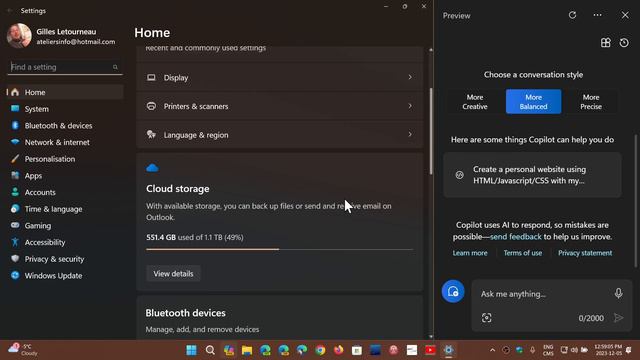Open the Display settings row
The width and height of the screenshot is (640, 360).
(x=280, y=77)
